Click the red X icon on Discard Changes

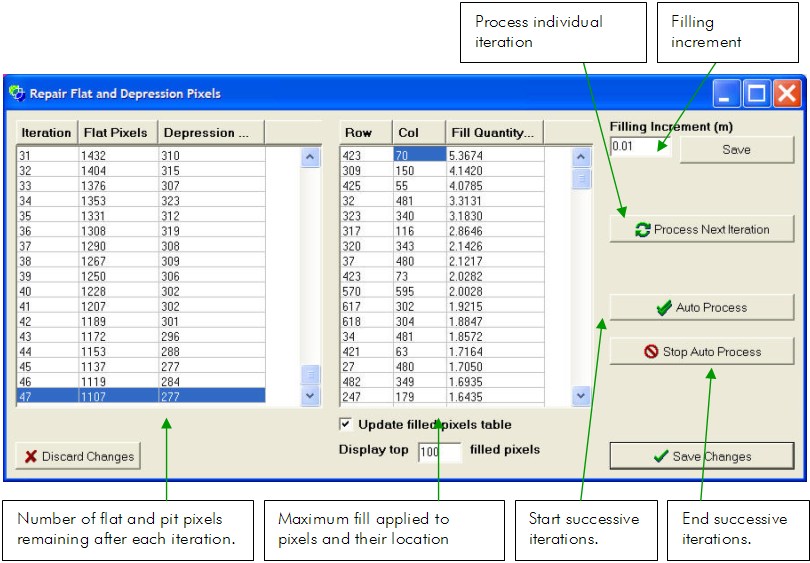click(x=29, y=457)
